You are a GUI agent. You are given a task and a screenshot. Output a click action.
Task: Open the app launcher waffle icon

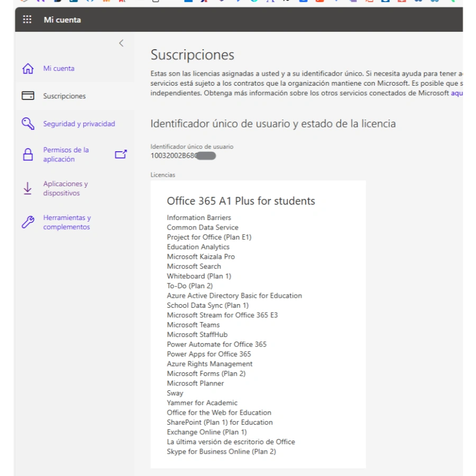[x=28, y=20]
